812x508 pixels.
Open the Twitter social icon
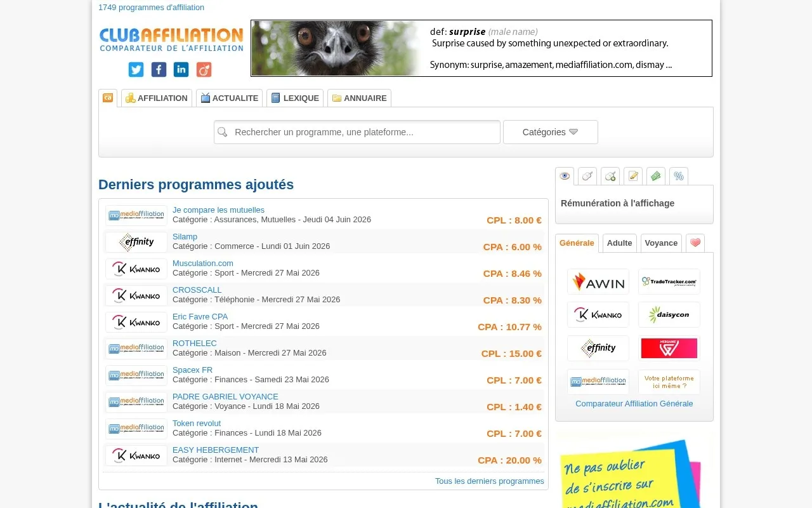pyautogui.click(x=136, y=69)
